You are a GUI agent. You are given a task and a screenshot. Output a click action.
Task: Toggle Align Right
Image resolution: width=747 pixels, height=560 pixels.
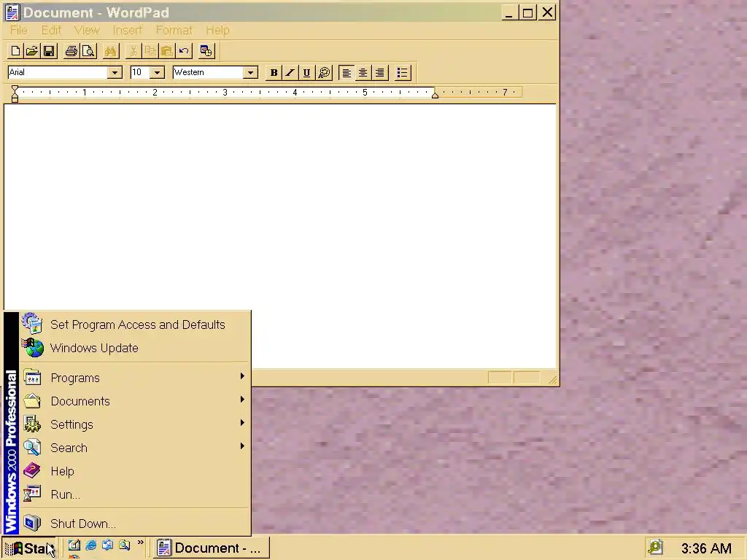click(x=379, y=72)
